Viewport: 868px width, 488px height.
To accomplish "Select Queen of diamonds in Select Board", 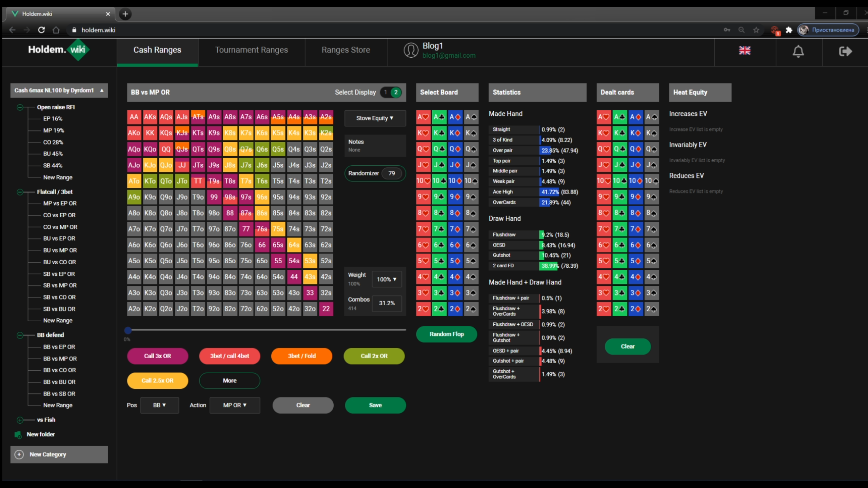I will click(x=455, y=149).
